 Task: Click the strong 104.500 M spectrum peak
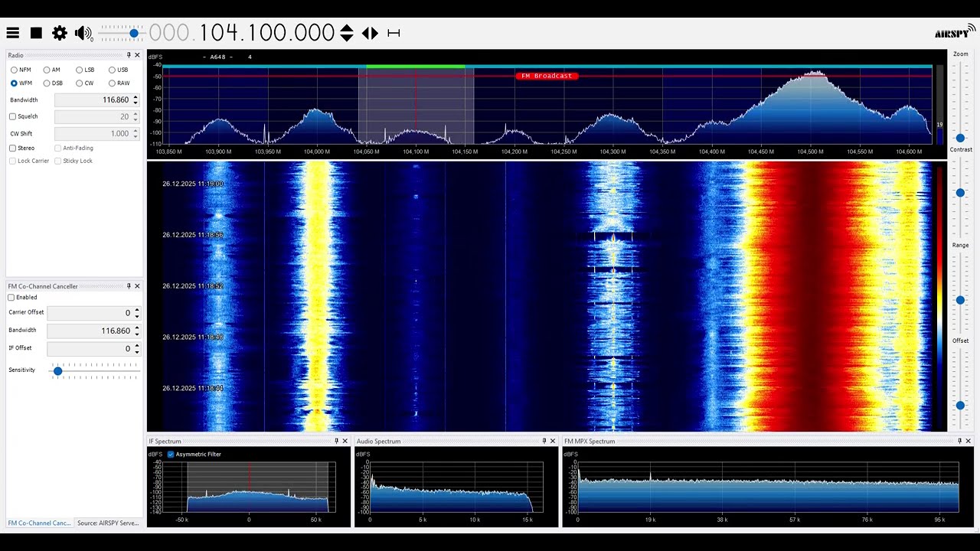pos(813,76)
